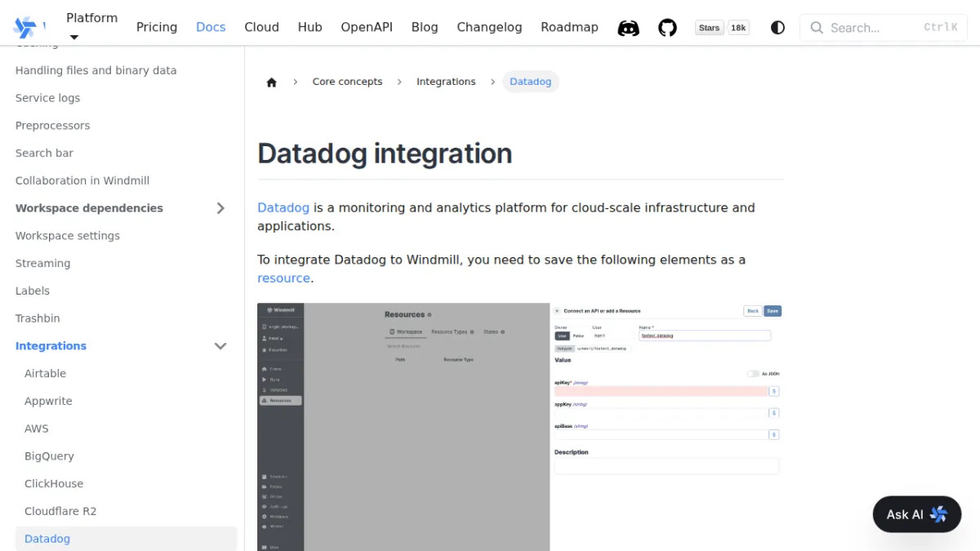980x551 pixels.
Task: Click Integrations breadcrumb
Action: click(x=446, y=82)
